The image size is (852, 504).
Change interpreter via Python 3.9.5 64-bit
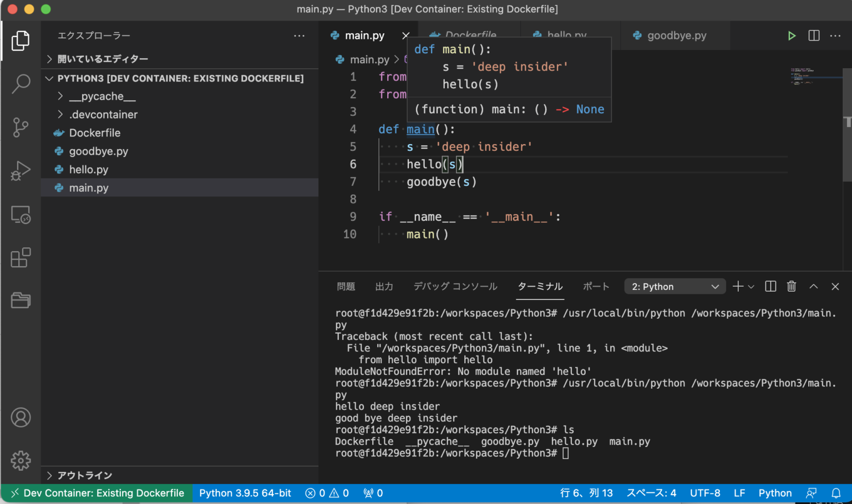tap(245, 493)
